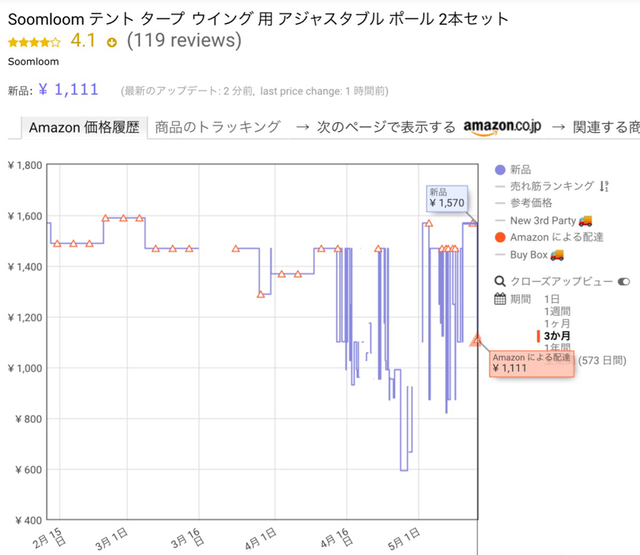This screenshot has height=555, width=640.
Task: Open the Amazon 価格履歴 tab
Action: 84,127
